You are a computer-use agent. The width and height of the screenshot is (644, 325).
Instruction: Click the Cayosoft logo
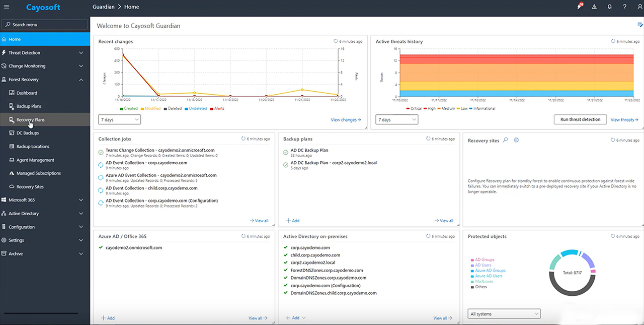(x=44, y=7)
